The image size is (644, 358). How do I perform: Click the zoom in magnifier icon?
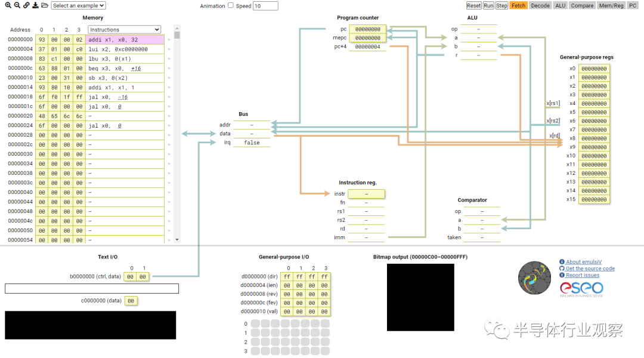(x=8, y=5)
